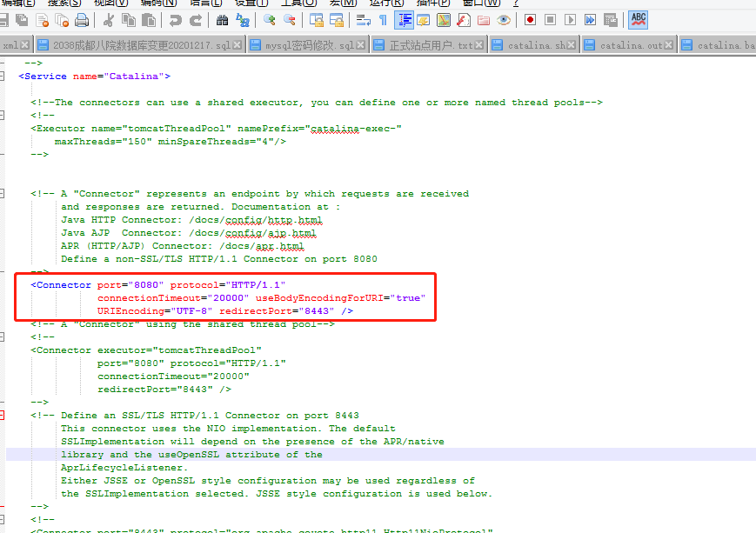
Task: Toggle ABC spell check
Action: tap(639, 20)
